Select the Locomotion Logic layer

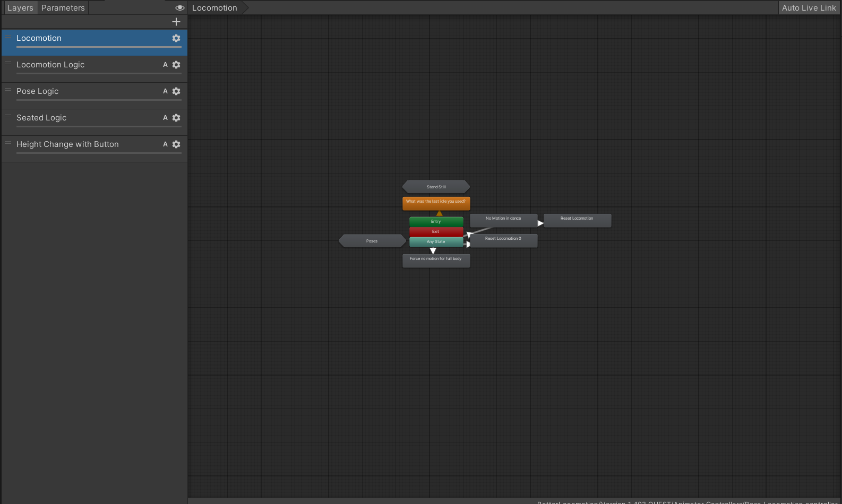pos(50,65)
